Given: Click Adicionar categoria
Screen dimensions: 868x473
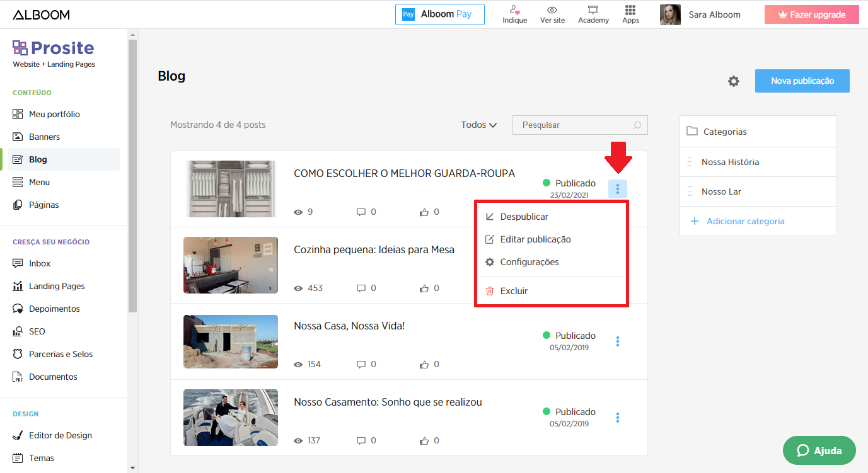Looking at the screenshot, I should [746, 221].
